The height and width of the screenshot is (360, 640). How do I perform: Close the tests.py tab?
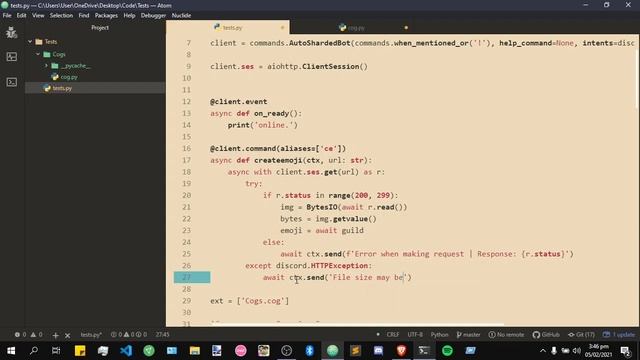[x=282, y=28]
